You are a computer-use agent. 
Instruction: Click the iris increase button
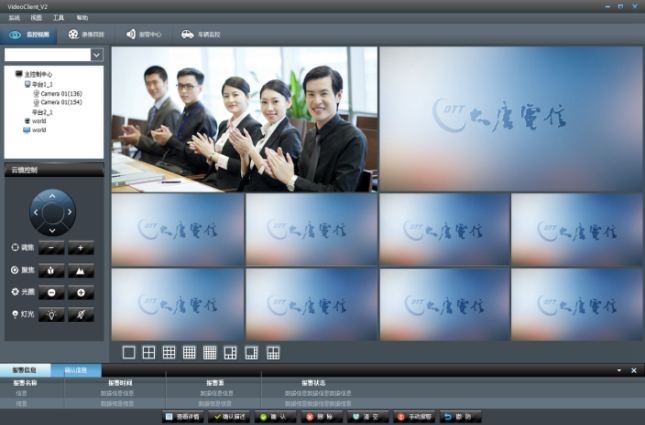click(81, 292)
